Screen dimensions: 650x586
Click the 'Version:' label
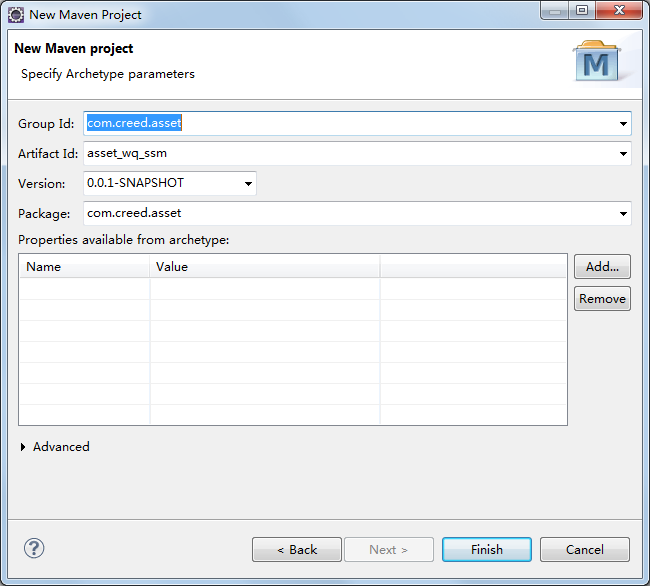click(41, 184)
